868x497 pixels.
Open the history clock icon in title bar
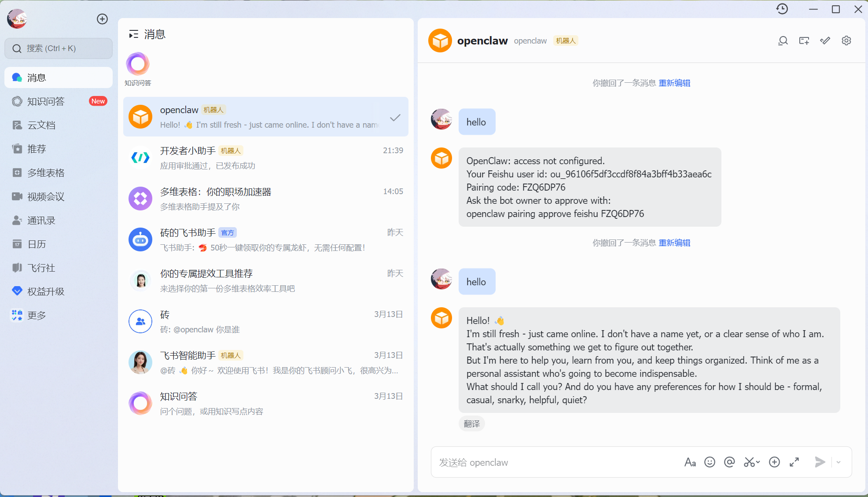tap(782, 9)
